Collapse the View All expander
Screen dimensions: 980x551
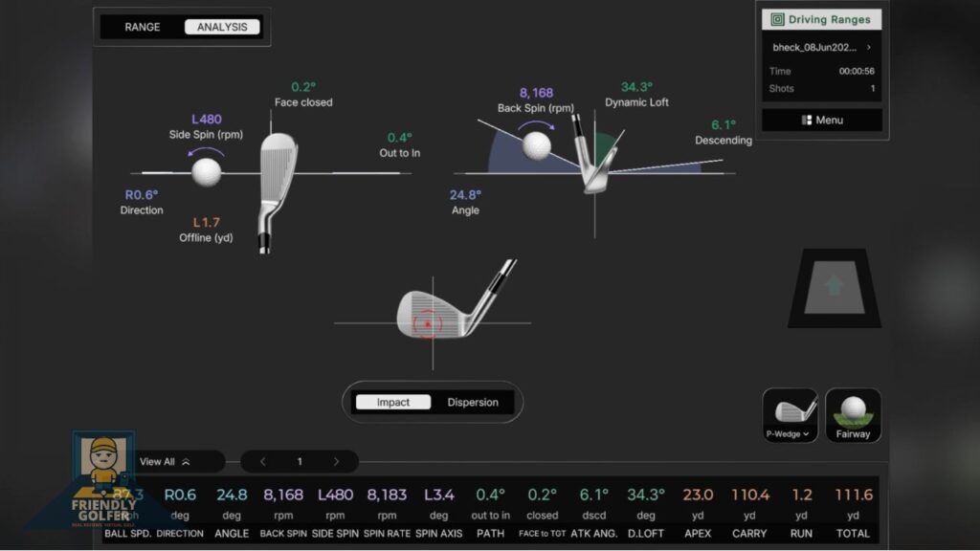point(165,462)
